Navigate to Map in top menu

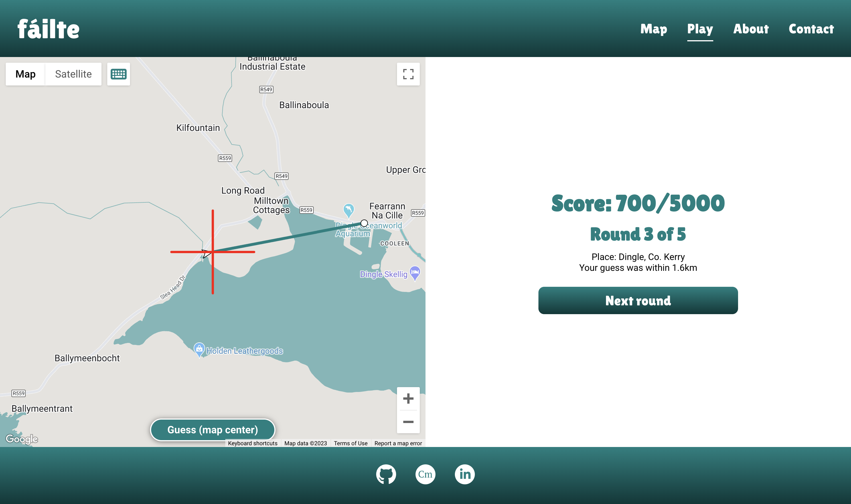click(654, 29)
